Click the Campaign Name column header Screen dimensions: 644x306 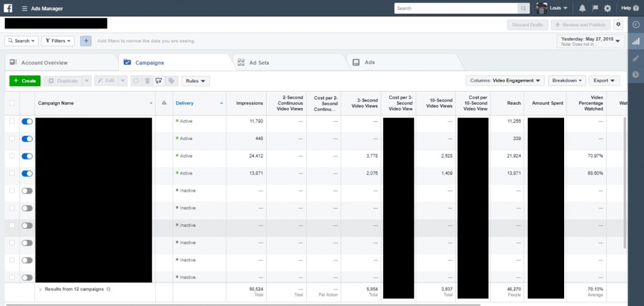(95, 104)
